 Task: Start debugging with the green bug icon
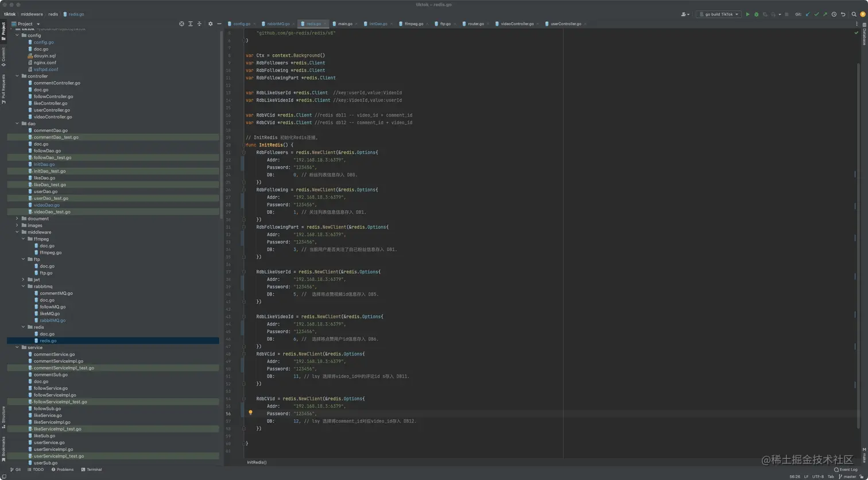[x=756, y=14]
